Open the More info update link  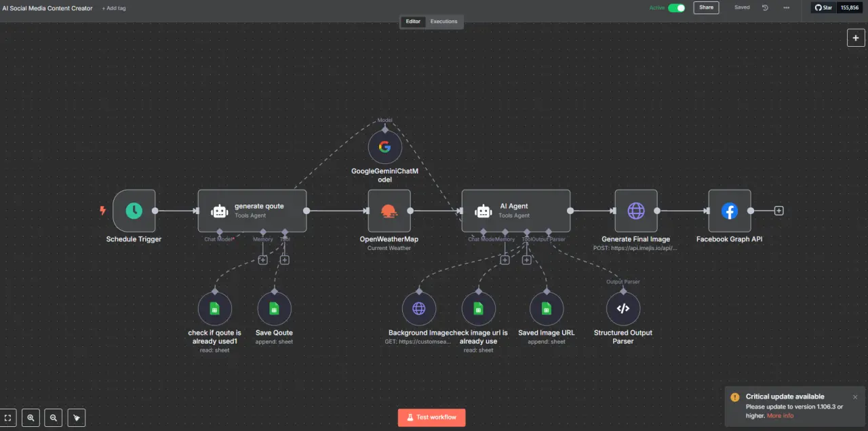780,415
